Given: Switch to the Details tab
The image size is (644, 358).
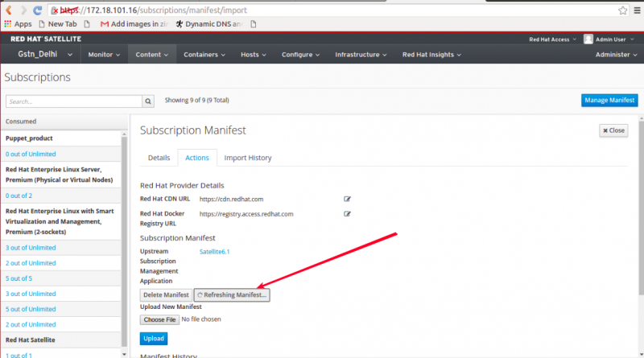Looking at the screenshot, I should tap(159, 158).
